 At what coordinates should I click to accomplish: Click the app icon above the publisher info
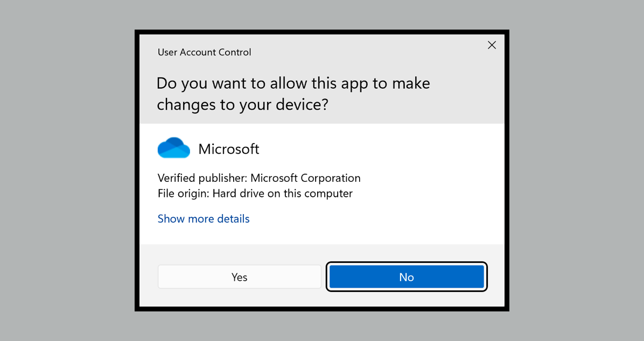(x=173, y=146)
